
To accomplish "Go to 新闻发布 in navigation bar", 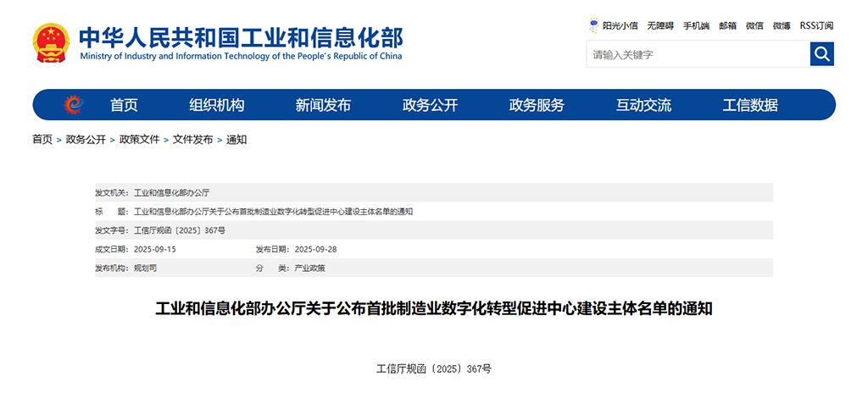I will click(x=323, y=105).
